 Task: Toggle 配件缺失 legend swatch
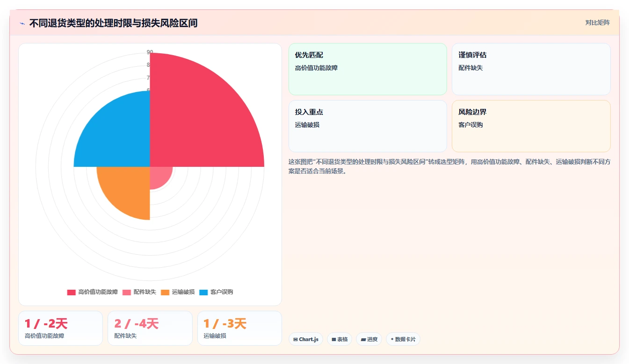click(x=127, y=292)
